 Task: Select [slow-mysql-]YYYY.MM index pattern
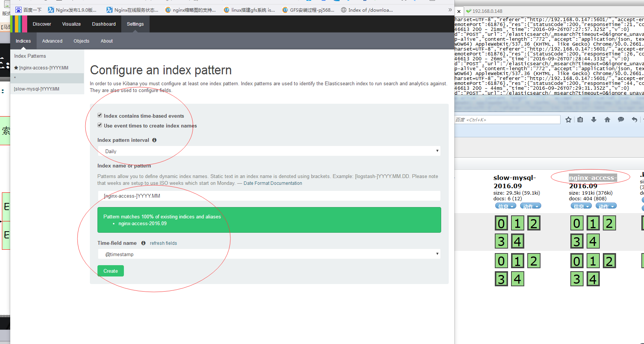point(37,89)
